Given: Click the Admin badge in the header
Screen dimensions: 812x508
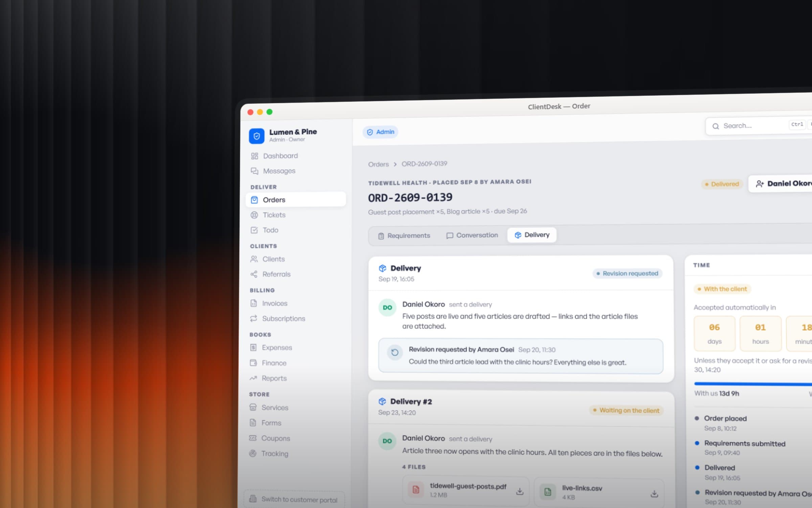Looking at the screenshot, I should tap(380, 132).
